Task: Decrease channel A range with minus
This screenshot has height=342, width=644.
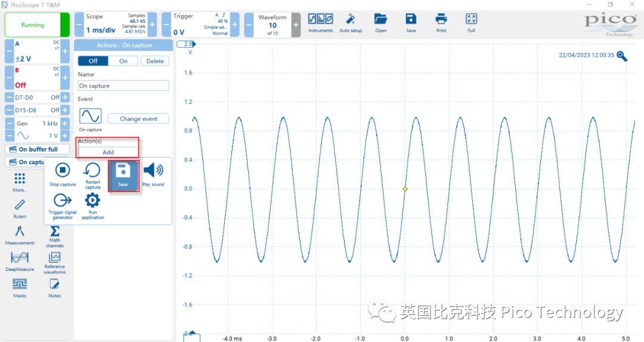Action: [x=9, y=51]
